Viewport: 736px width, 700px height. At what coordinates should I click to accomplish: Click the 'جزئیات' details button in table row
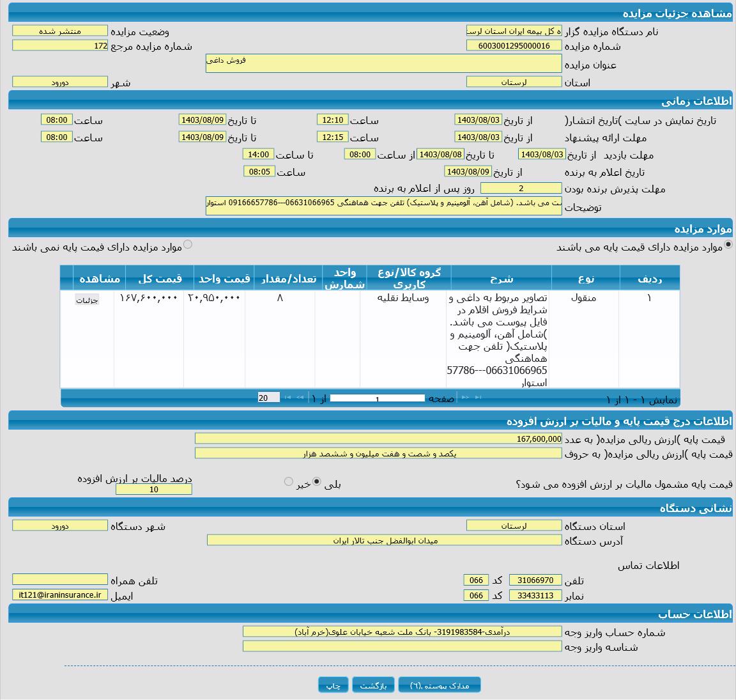(x=87, y=300)
